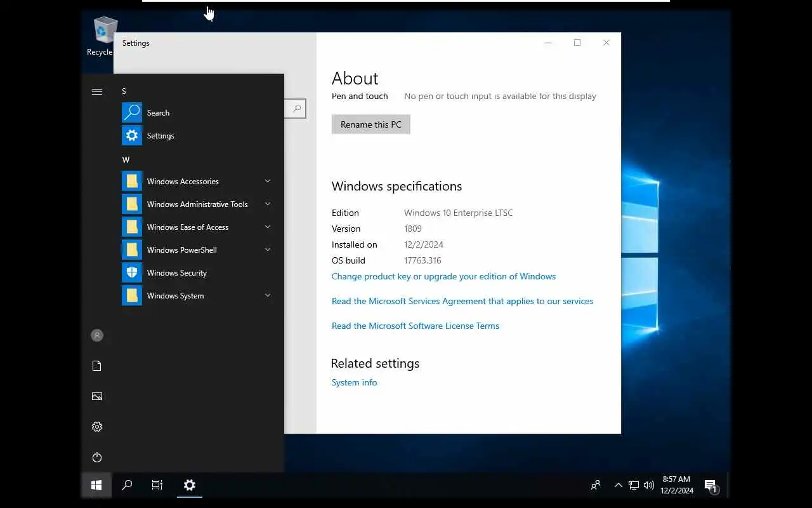Screen dimensions: 812x508
Task: Show hidden tray icons chevron
Action: pyautogui.click(x=618, y=485)
